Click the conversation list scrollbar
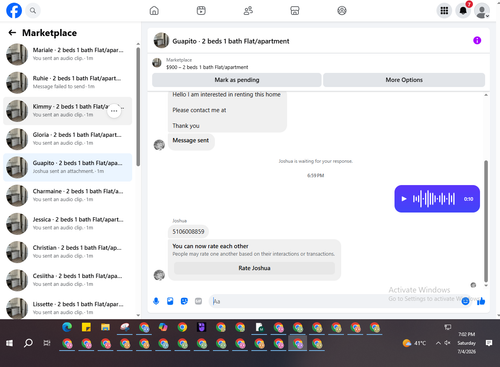The height and width of the screenshot is (367, 500). (138, 107)
